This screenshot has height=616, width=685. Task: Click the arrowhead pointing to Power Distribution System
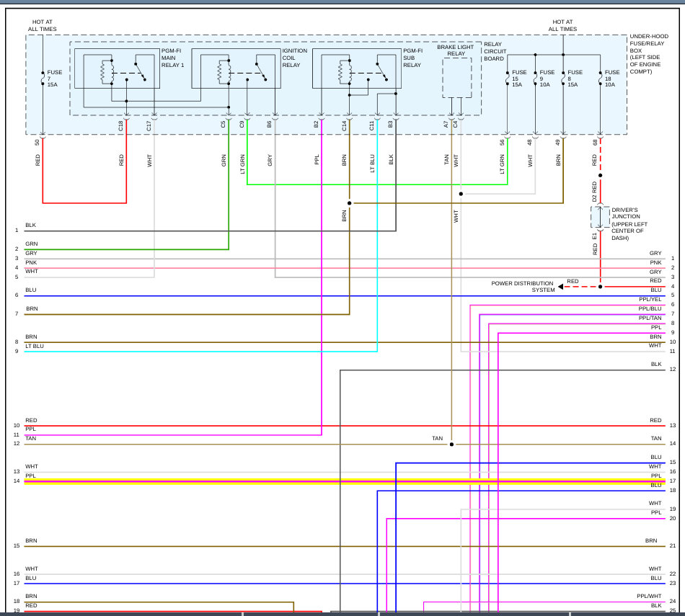(x=560, y=287)
